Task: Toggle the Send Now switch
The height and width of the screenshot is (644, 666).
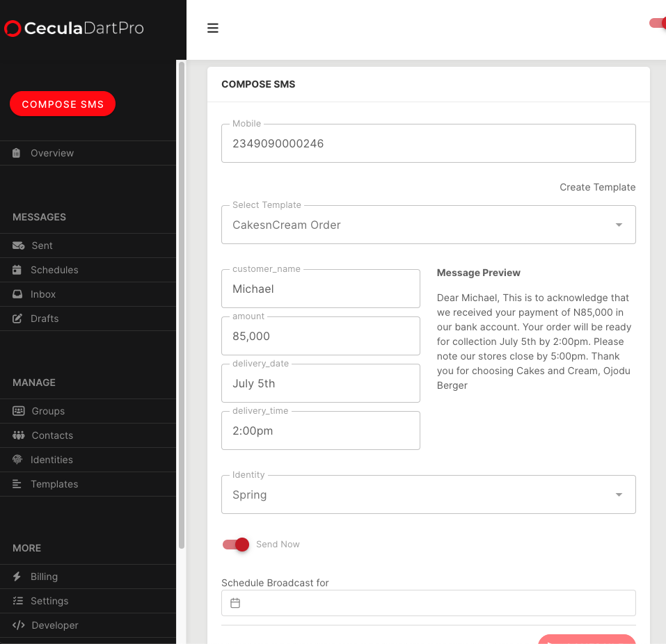Action: point(236,545)
